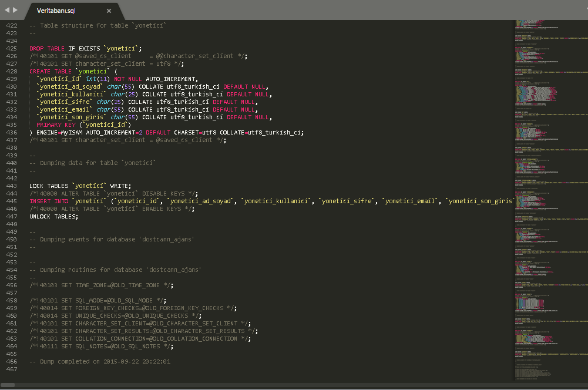The image size is (588, 390).
Task: Click the horizontal scrollbar thumb at bottom
Action: point(8,385)
